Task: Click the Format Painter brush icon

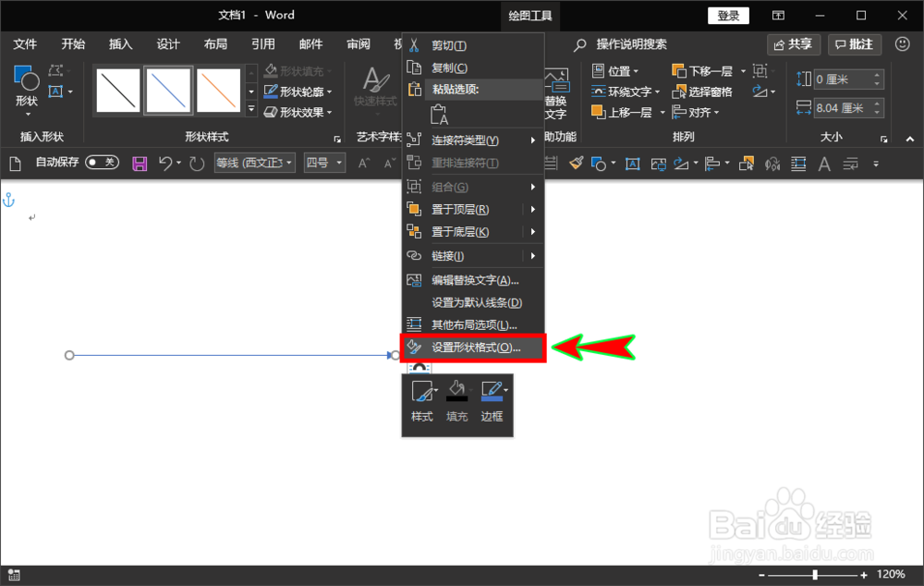Action: coord(577,164)
